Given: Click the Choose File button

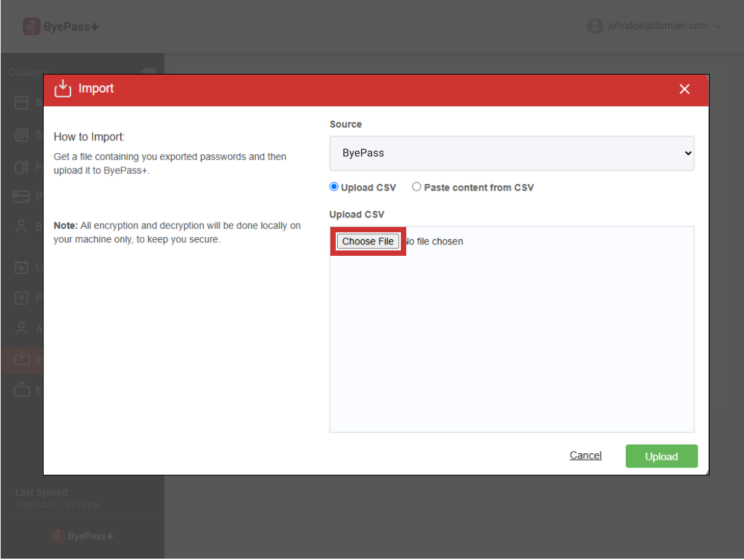Looking at the screenshot, I should [368, 242].
